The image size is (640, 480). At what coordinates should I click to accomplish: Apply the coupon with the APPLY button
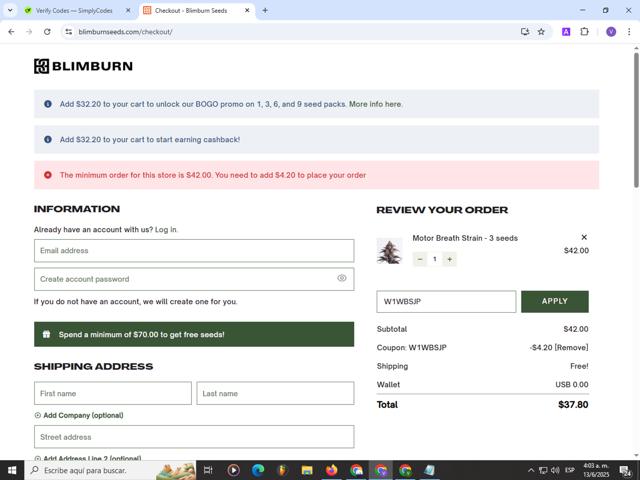point(555,302)
